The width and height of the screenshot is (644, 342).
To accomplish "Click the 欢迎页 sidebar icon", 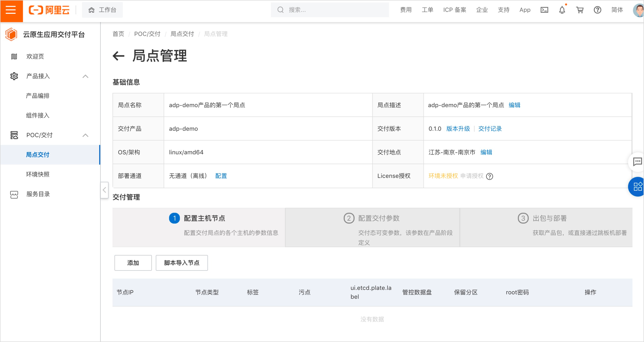I will (x=14, y=57).
